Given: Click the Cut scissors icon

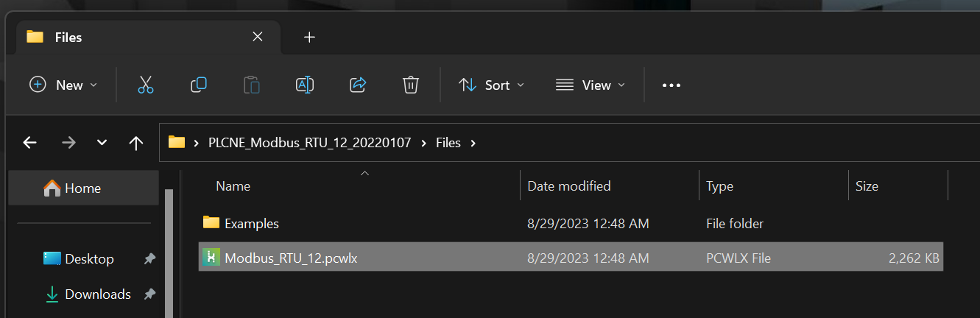Looking at the screenshot, I should tap(146, 85).
